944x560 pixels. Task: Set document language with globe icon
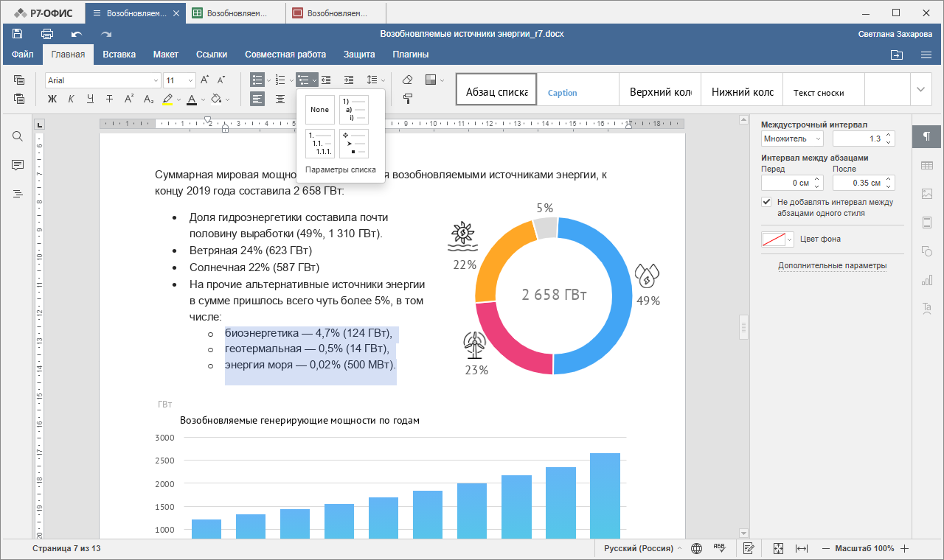coord(696,548)
